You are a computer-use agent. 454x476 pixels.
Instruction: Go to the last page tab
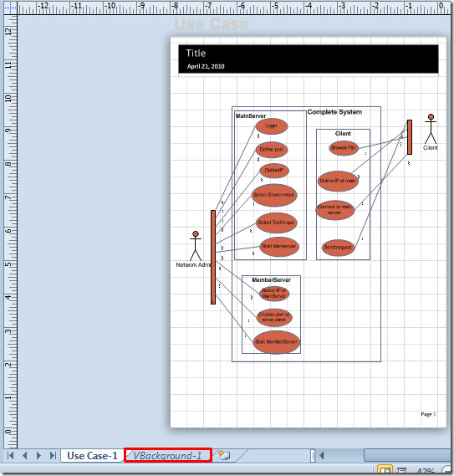point(53,455)
